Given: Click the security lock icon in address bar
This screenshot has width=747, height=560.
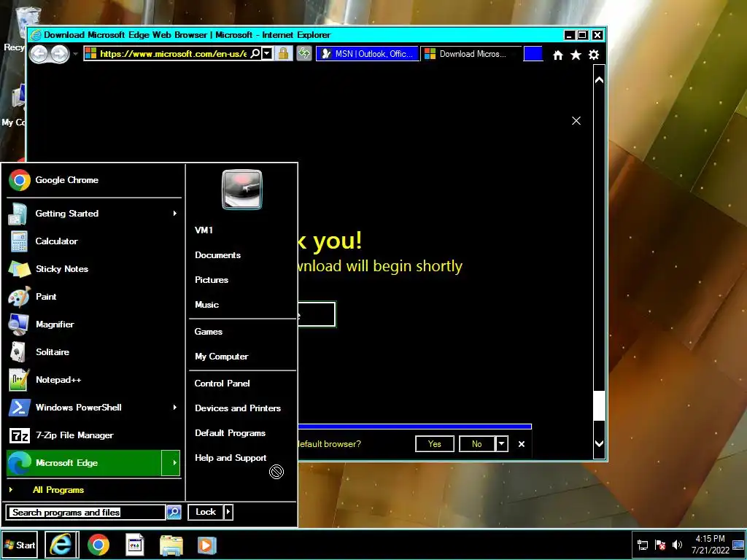Looking at the screenshot, I should [x=284, y=53].
